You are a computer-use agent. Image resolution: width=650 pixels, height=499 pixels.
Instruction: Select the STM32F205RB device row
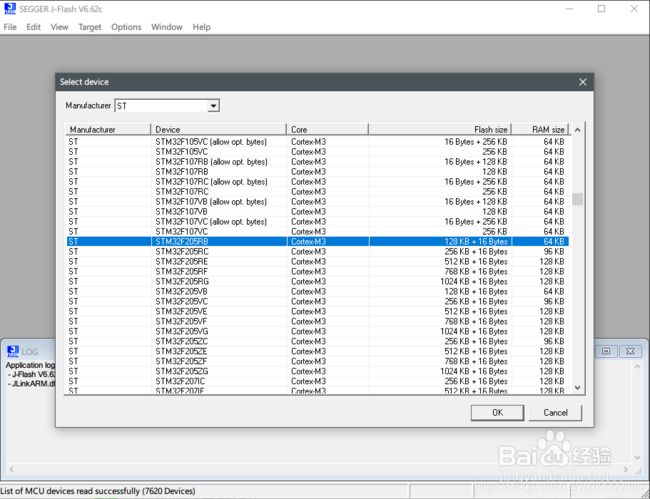[x=318, y=242]
